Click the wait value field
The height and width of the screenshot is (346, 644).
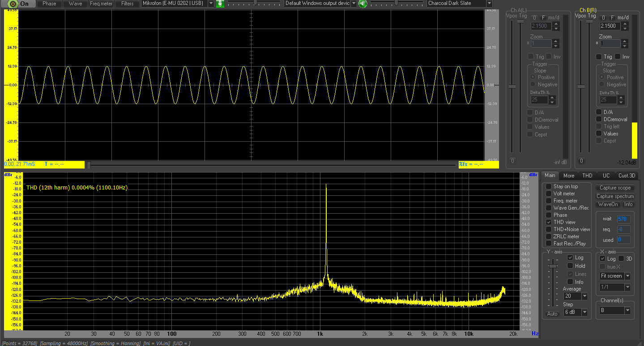tap(624, 219)
